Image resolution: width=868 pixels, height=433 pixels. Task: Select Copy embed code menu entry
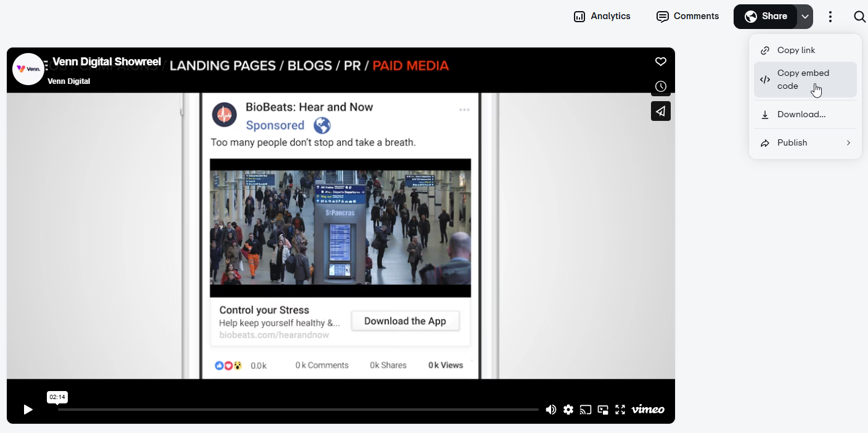click(805, 80)
